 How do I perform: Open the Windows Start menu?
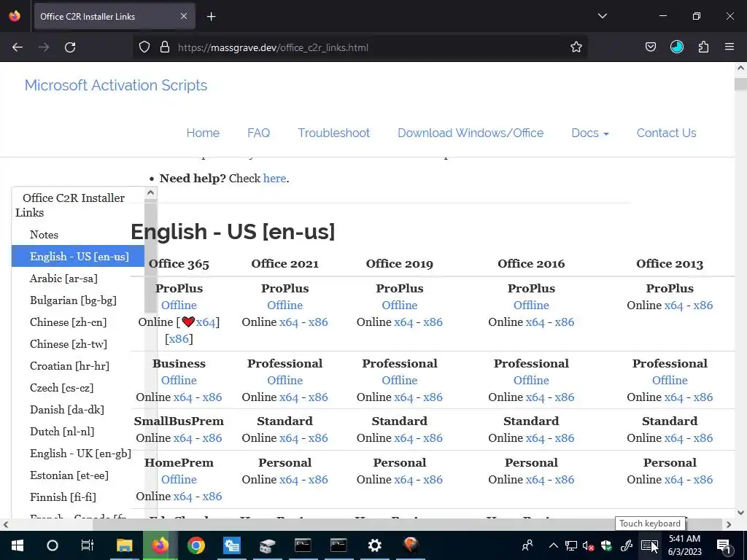coord(18,545)
